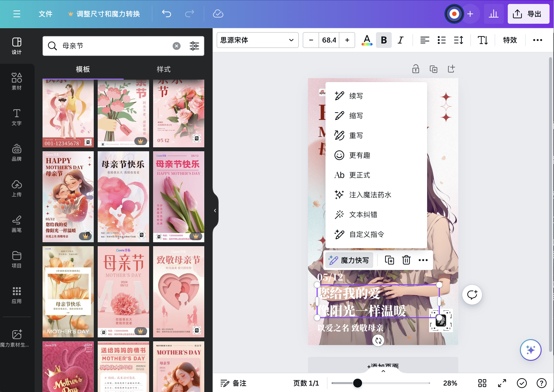Click the lock page icon

pos(415,69)
